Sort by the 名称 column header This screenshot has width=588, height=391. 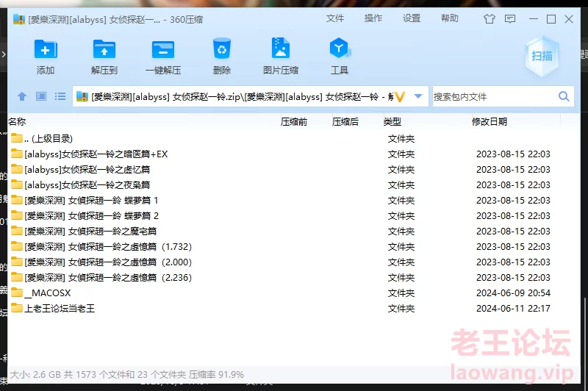coord(17,121)
